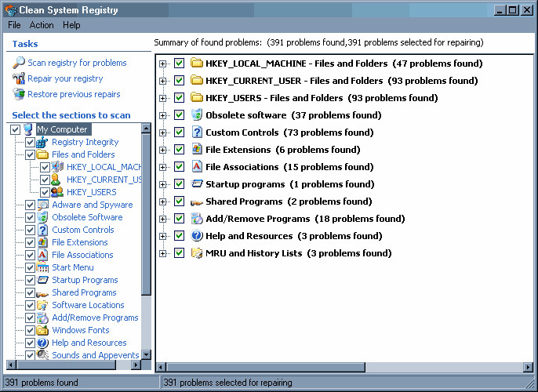Click Startup programs icon in results list
538x392 pixels.
(x=197, y=183)
